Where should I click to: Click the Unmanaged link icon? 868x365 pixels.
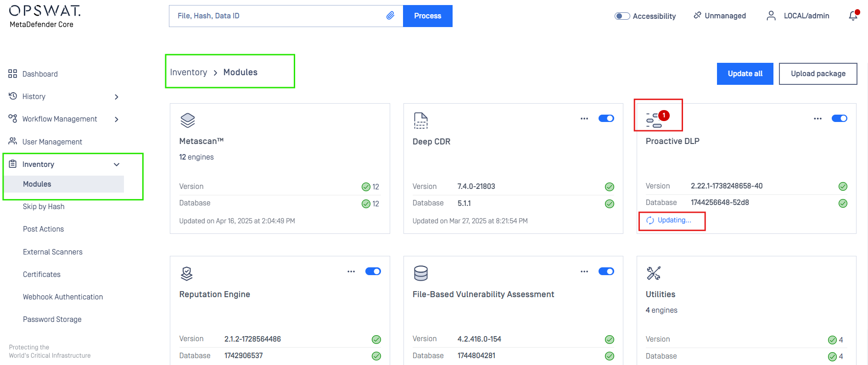(697, 15)
